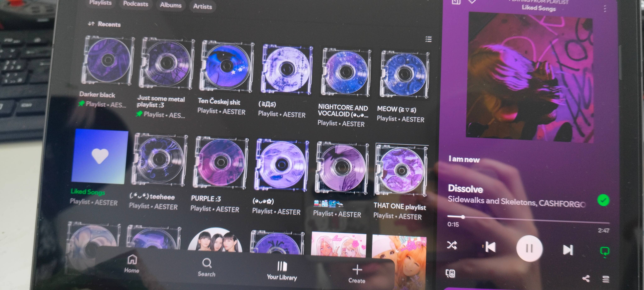Pause the song Dissolve
644x290 pixels.
click(x=529, y=248)
